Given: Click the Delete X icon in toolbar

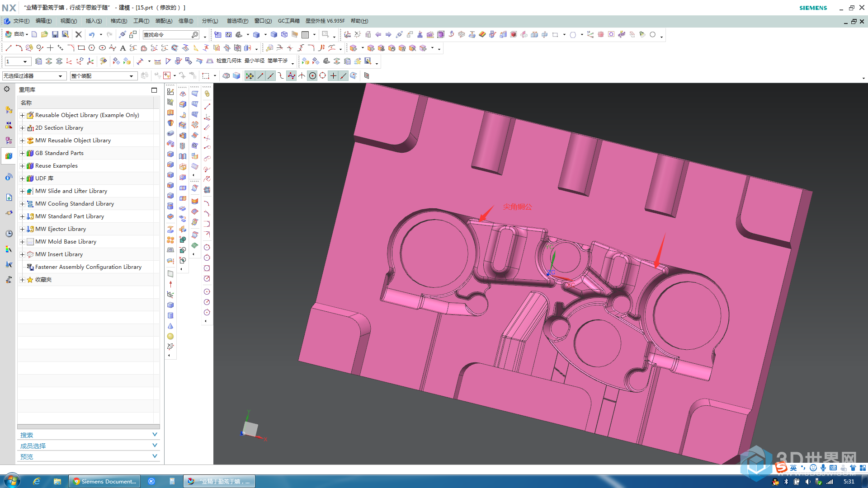Looking at the screenshot, I should click(x=78, y=34).
